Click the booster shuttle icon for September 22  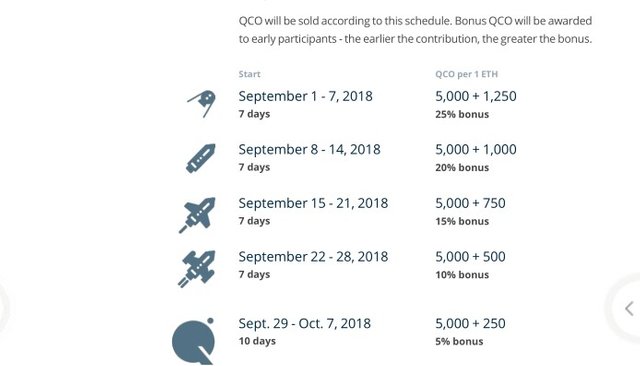pos(196,269)
